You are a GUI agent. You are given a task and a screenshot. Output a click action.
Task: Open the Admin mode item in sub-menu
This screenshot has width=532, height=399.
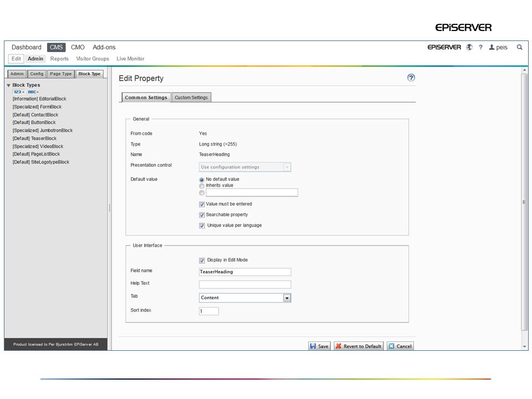35,59
